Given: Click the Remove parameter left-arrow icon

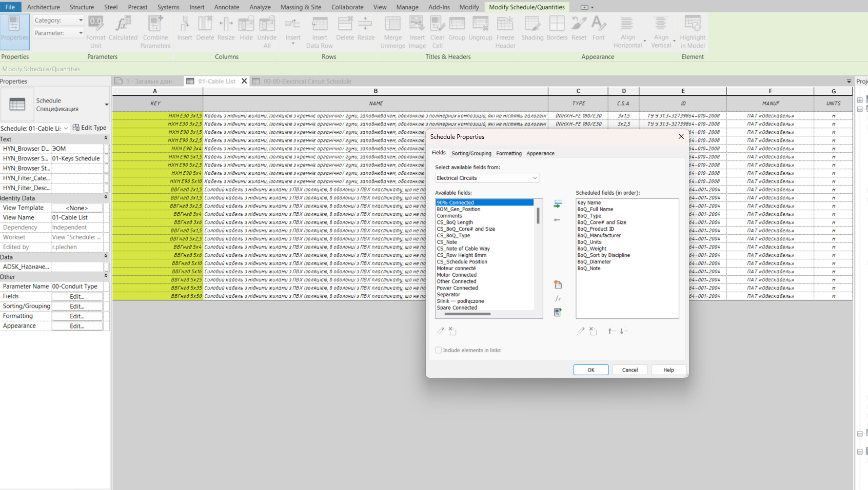Looking at the screenshot, I should click(x=557, y=220).
